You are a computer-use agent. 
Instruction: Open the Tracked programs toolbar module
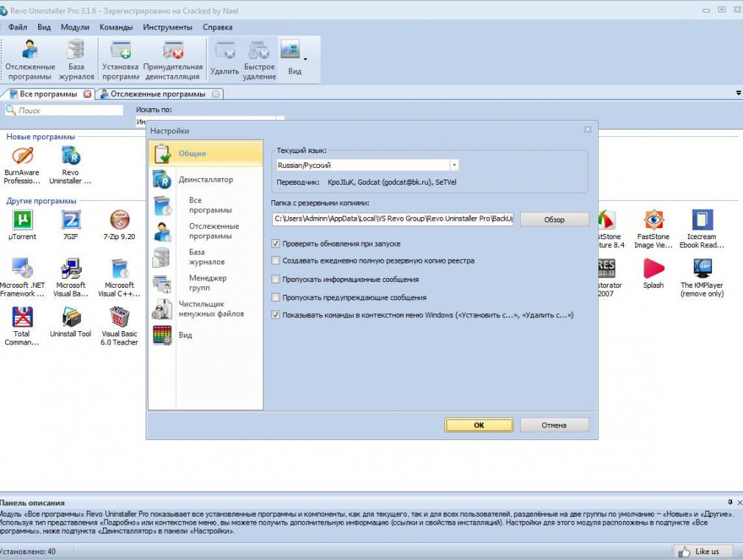click(x=30, y=60)
